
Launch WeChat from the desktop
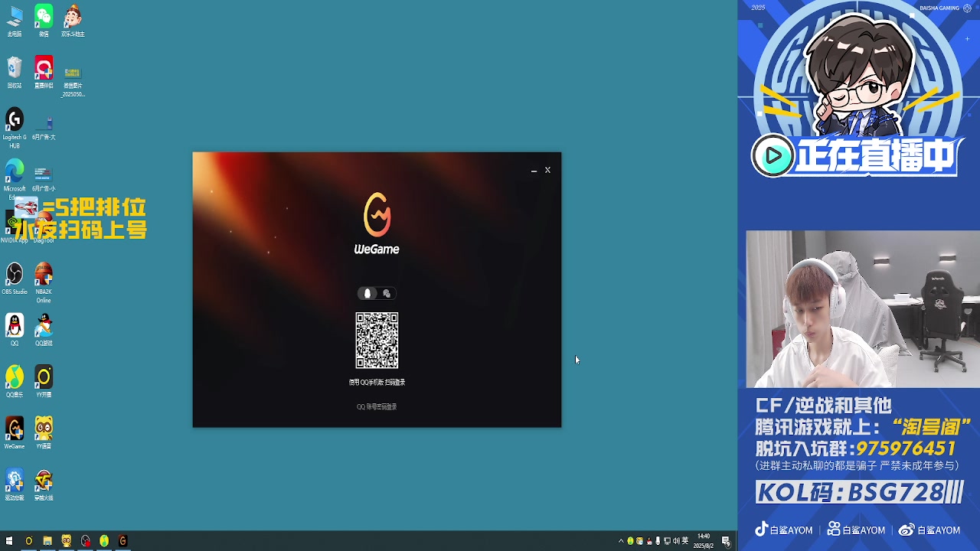point(44,21)
